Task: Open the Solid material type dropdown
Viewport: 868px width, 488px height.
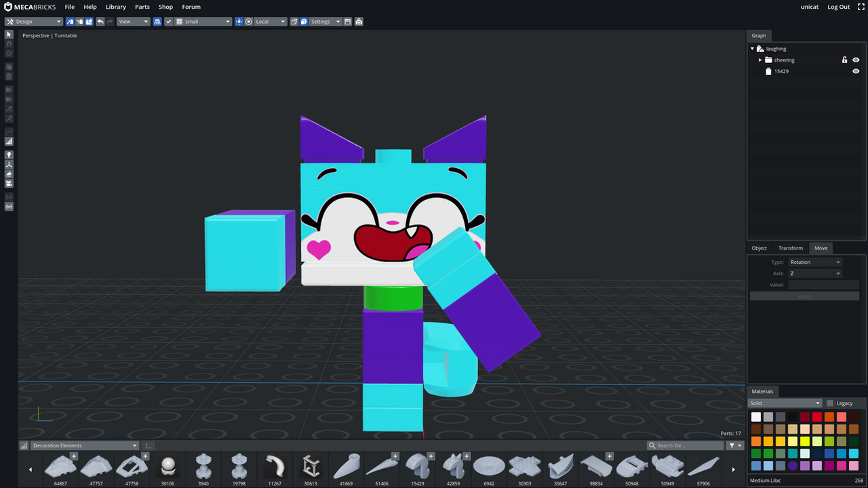Action: (785, 403)
